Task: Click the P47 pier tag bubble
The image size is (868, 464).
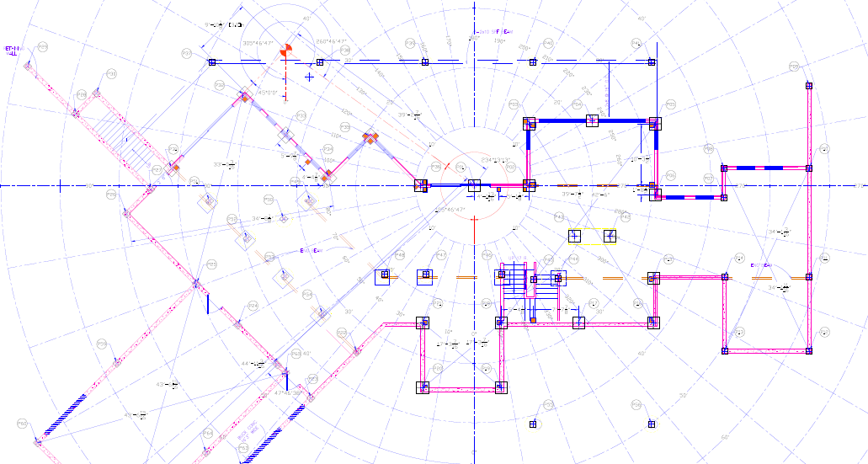Action: click(441, 255)
